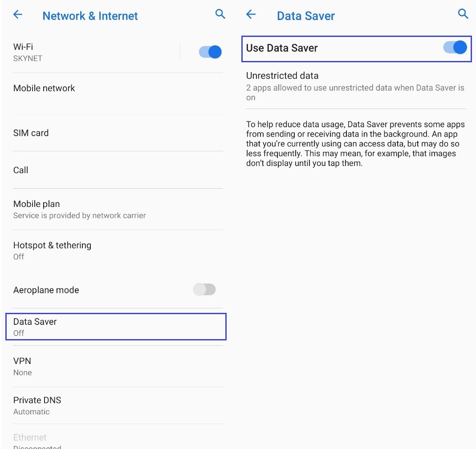Tap Aeroplane mode label

coord(46,290)
